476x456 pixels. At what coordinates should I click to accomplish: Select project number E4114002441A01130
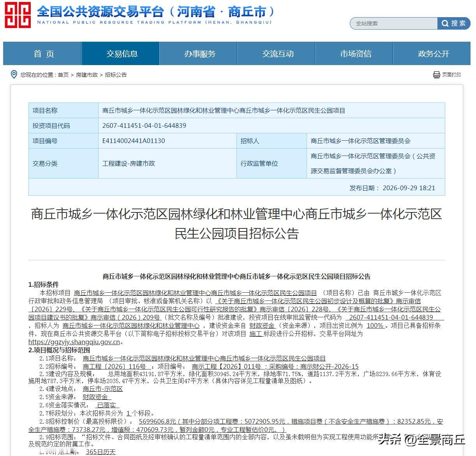pos(134,141)
